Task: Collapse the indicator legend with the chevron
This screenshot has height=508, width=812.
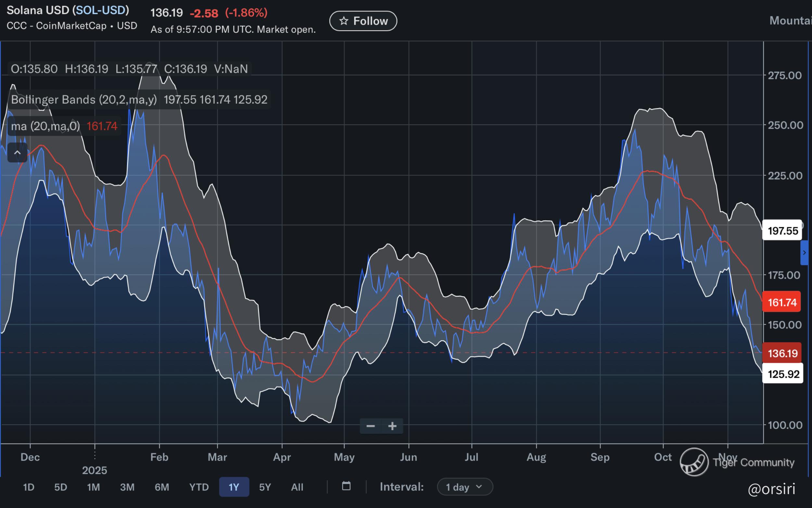Action: pyautogui.click(x=17, y=153)
